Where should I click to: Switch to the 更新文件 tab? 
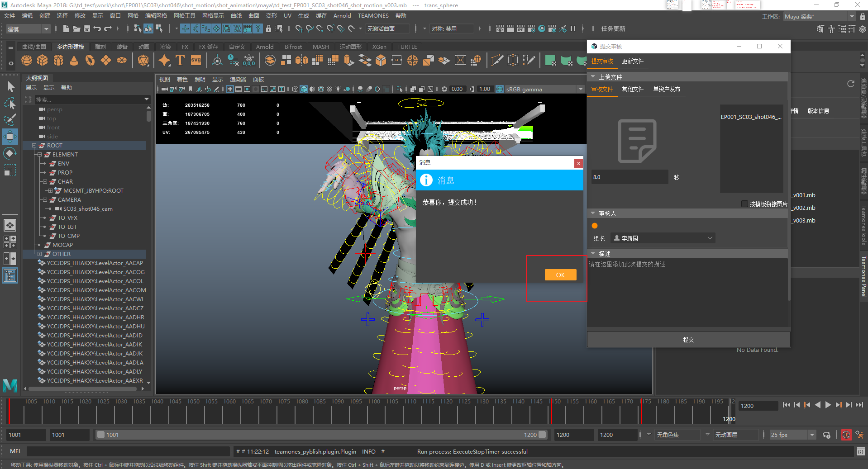(x=632, y=62)
